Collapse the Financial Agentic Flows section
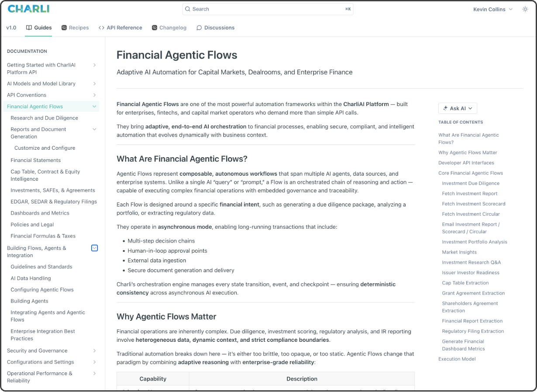Screen dimensions: 537x392 94,107
